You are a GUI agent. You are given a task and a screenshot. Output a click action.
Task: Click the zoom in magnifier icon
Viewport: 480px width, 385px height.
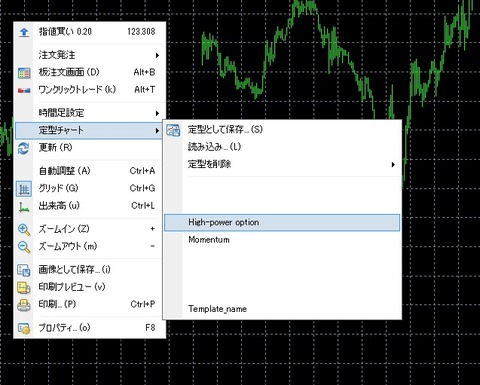click(x=24, y=230)
